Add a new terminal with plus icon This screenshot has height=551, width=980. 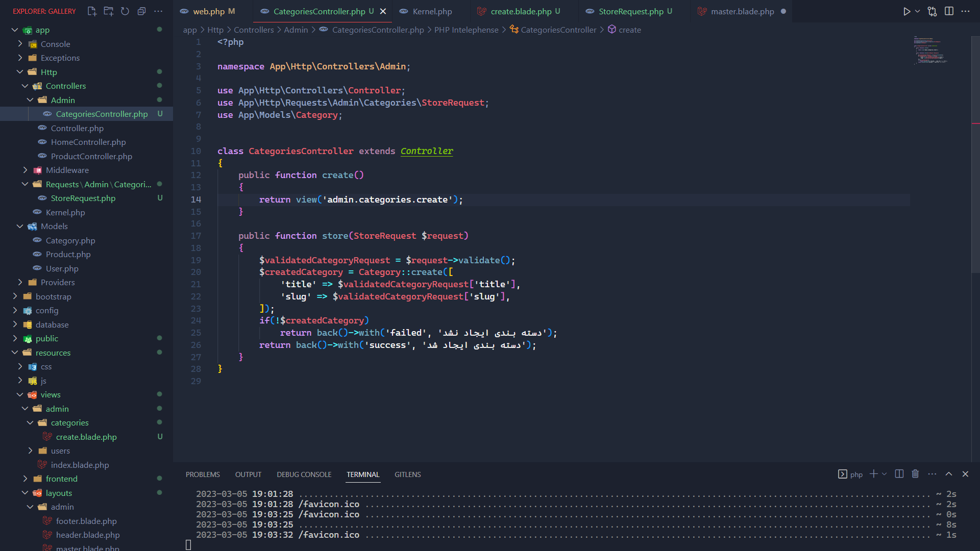(x=874, y=474)
